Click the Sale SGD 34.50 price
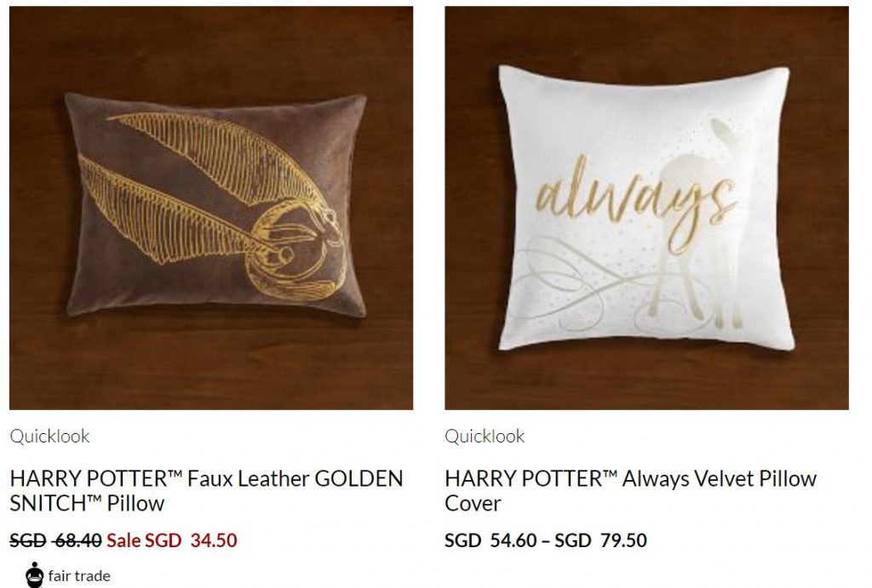This screenshot has width=872, height=588. [x=172, y=540]
